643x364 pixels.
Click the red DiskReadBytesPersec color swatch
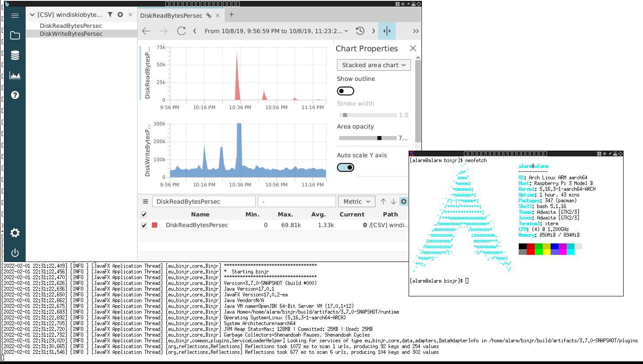(154, 225)
